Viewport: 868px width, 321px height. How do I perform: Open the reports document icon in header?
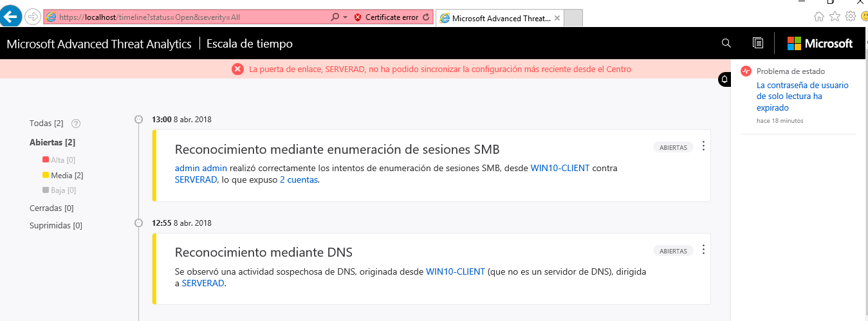[758, 43]
